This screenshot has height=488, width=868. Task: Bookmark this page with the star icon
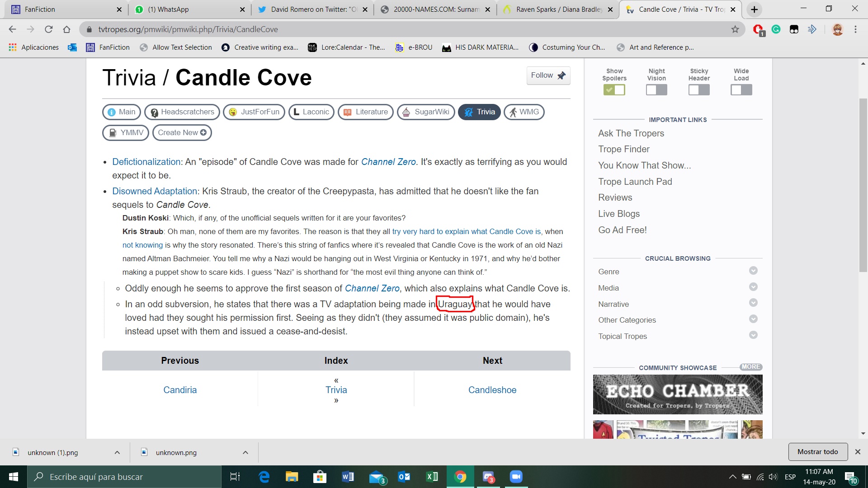(735, 29)
